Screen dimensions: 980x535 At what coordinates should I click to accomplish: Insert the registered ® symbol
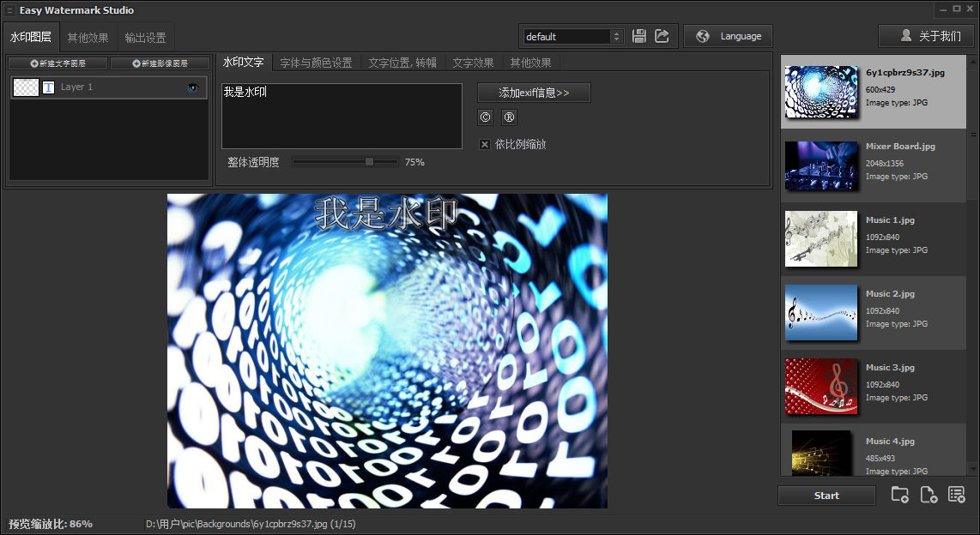pyautogui.click(x=509, y=117)
